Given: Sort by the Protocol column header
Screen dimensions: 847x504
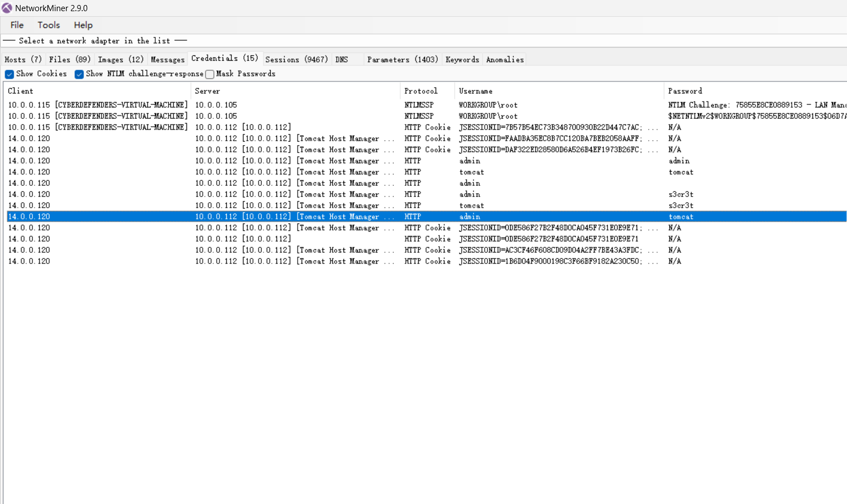Looking at the screenshot, I should pyautogui.click(x=428, y=91).
